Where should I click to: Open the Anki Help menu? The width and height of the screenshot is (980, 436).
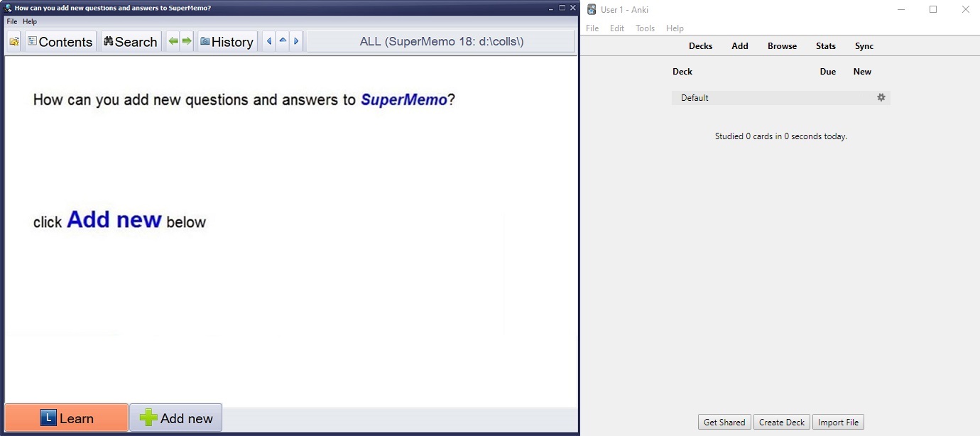675,28
